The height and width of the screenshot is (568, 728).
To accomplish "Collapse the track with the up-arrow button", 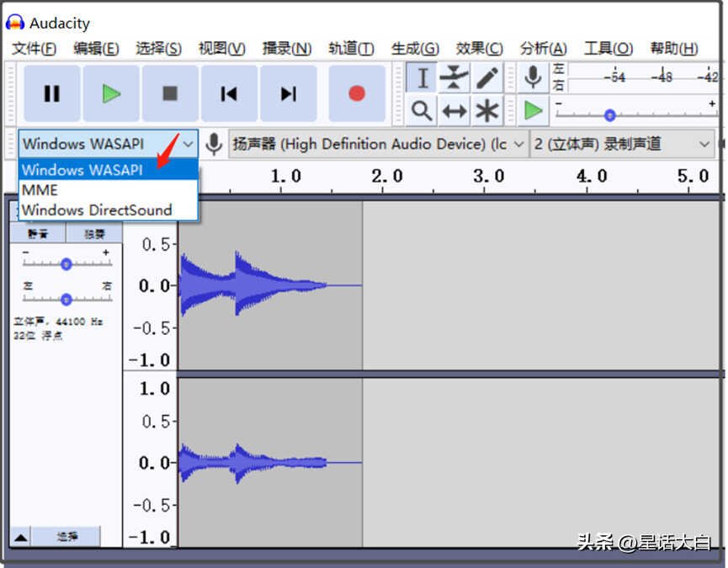I will [x=20, y=538].
